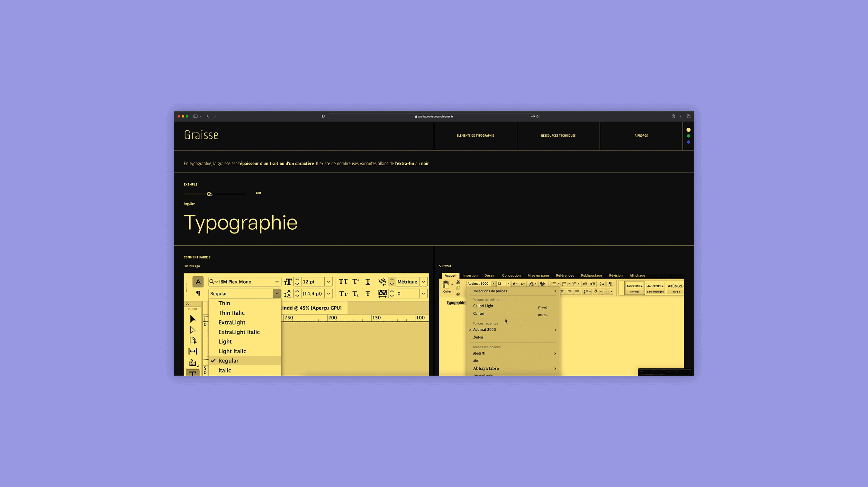The width and height of the screenshot is (868, 487).
Task: Toggle the Safari sidebar button
Action: point(195,116)
